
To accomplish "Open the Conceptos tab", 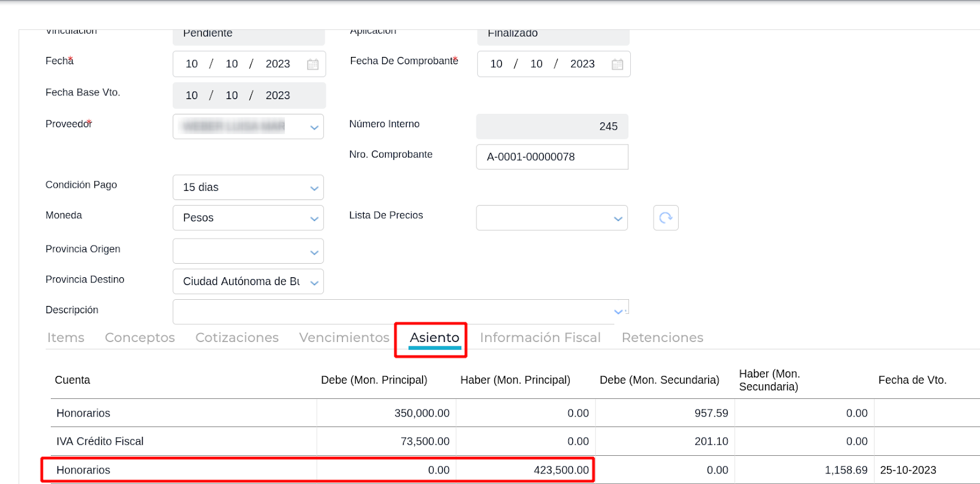I will coord(140,338).
